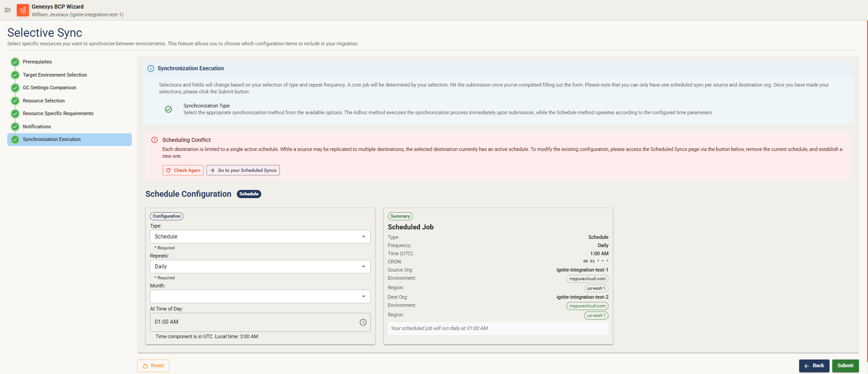The width and height of the screenshot is (868, 374).
Task: Click the Notifications step checkmark icon
Action: click(x=15, y=126)
